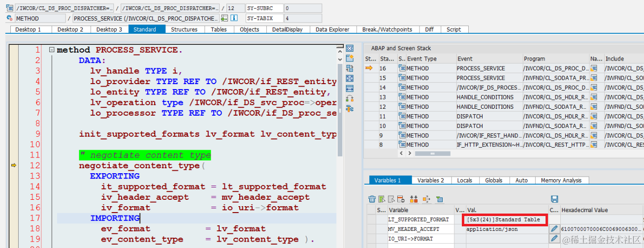Click the navigate icon in stack level 15 row

[594, 78]
